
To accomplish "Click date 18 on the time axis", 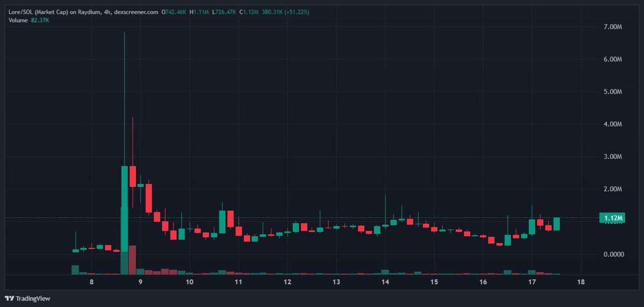I will click(581, 282).
